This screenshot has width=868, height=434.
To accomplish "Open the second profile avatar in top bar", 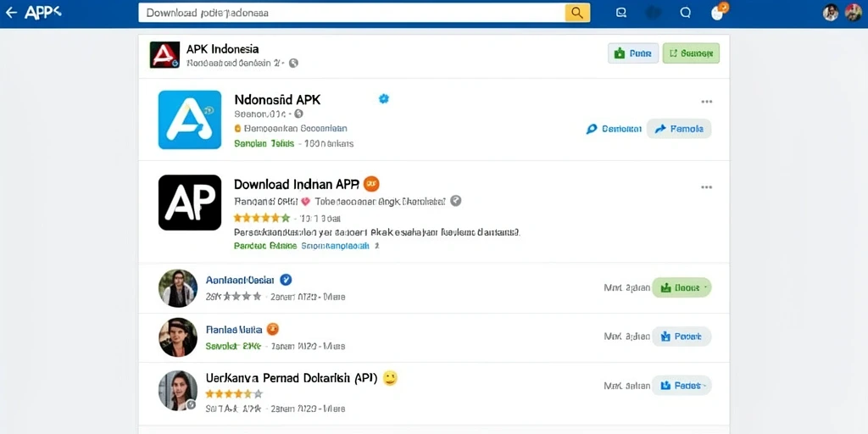I will 853,12.
